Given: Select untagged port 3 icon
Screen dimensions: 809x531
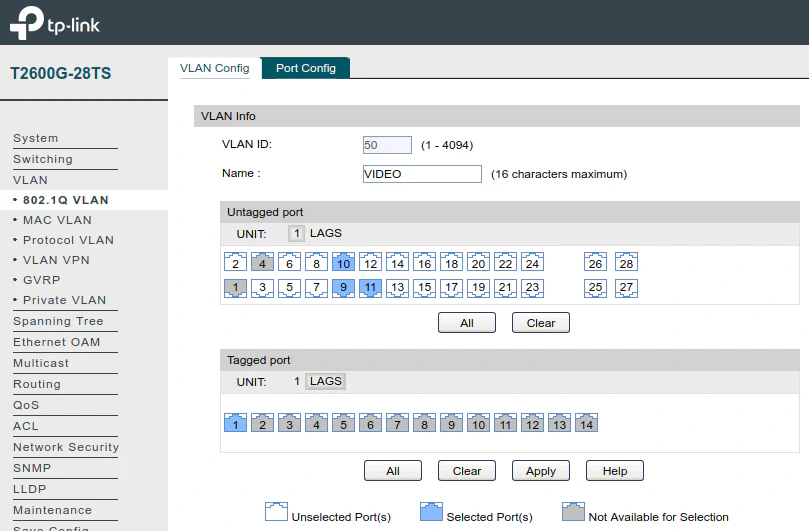Looking at the screenshot, I should tap(262, 288).
